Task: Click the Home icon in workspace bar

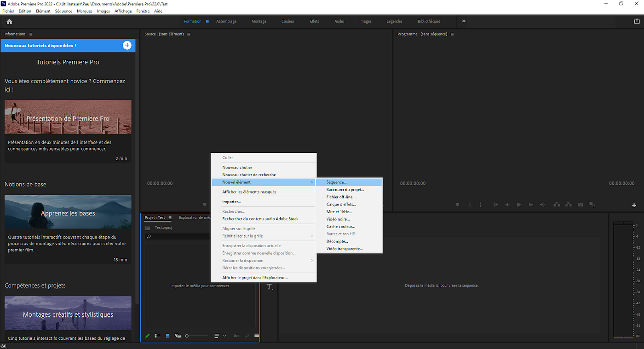Action: [9, 21]
